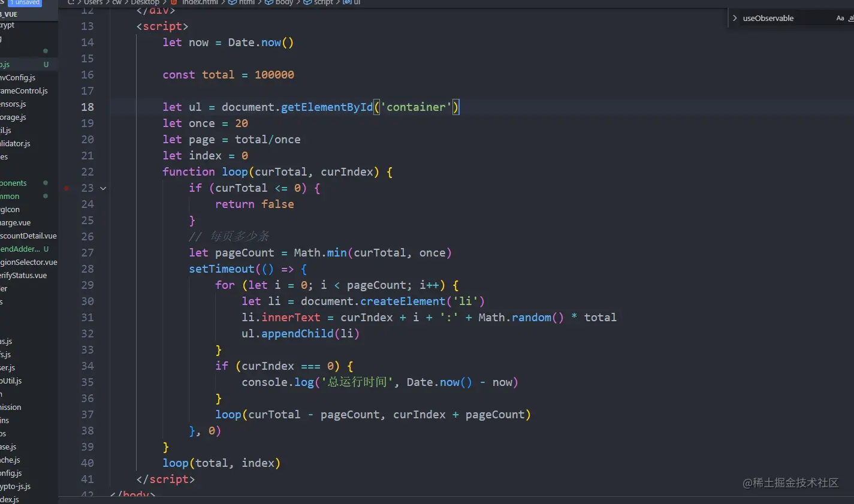This screenshot has height=504, width=854.
Task: Click line number 18 in the gutter
Action: click(87, 107)
